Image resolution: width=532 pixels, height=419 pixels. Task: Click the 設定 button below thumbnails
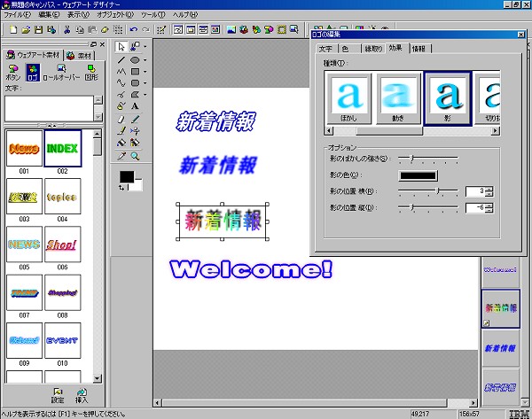click(57, 395)
